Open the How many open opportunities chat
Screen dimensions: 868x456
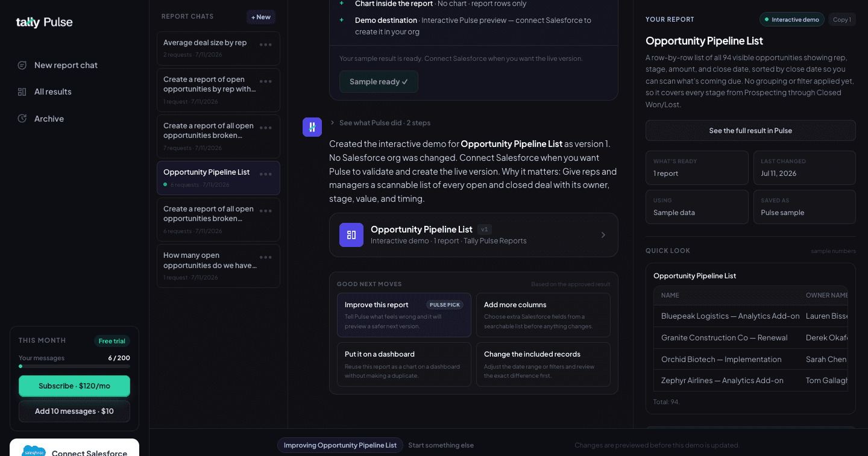click(218, 266)
